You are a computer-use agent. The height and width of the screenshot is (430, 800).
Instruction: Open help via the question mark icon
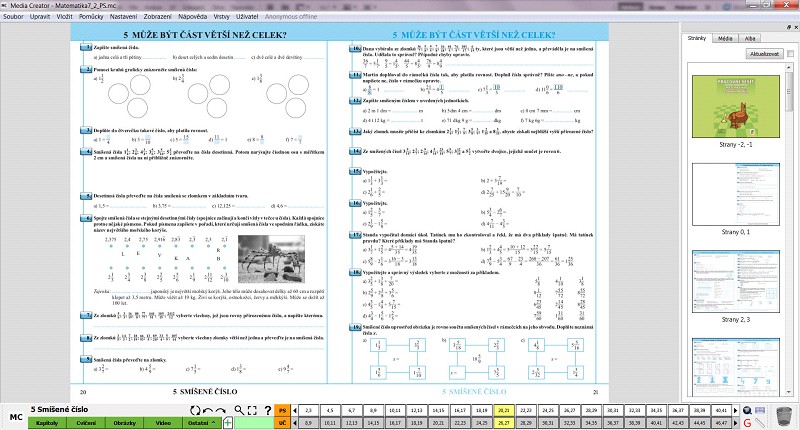coord(267,410)
